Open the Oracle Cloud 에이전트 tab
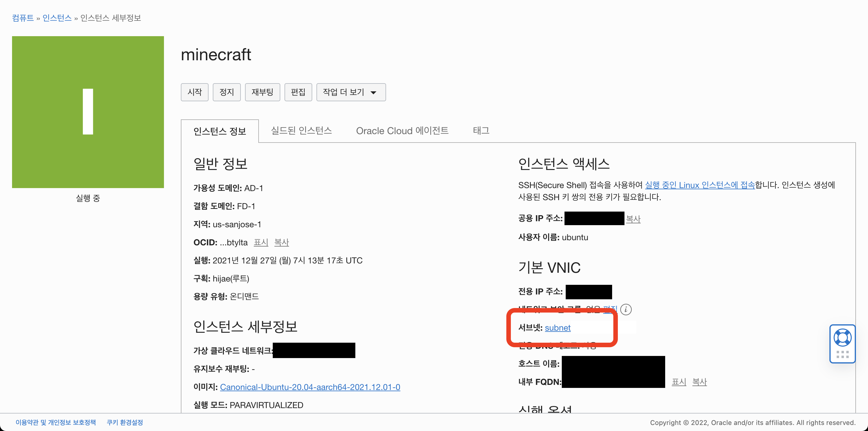Screen dimensions: 868x431 click(x=402, y=131)
